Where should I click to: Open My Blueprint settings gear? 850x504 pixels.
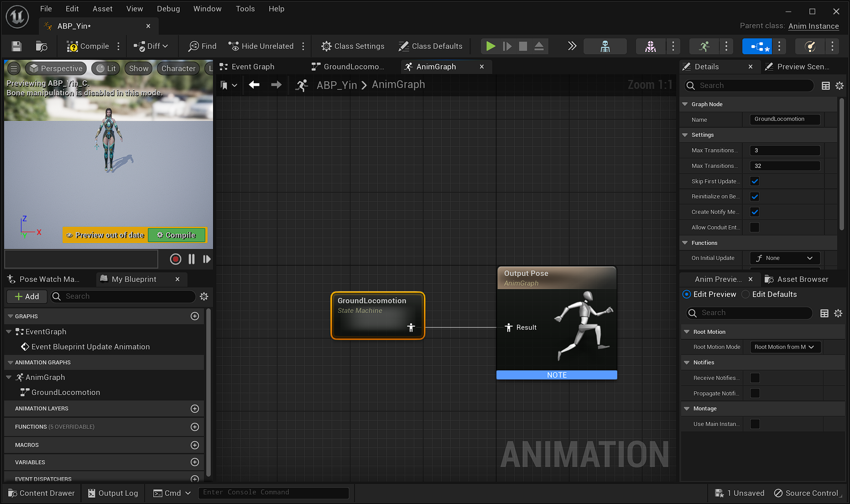point(204,296)
